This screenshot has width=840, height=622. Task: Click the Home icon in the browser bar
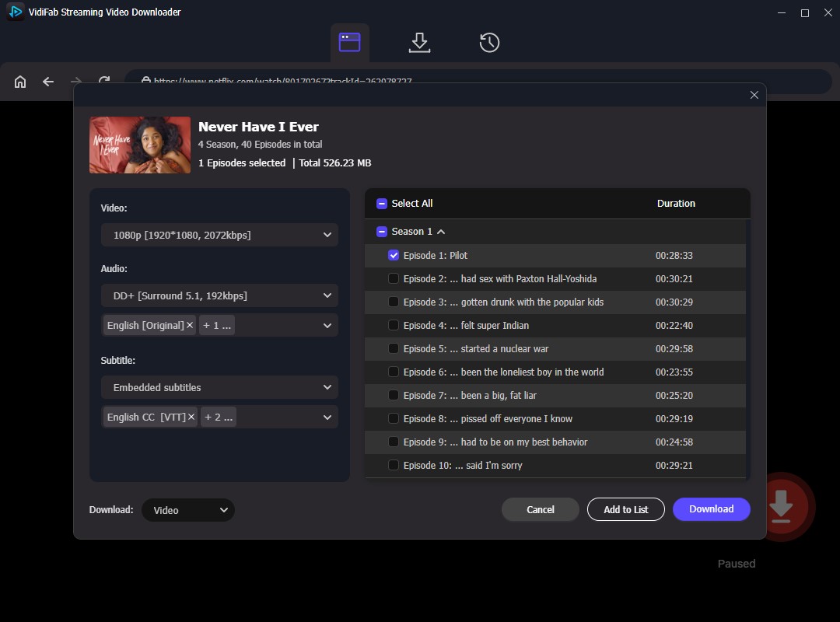(x=19, y=81)
